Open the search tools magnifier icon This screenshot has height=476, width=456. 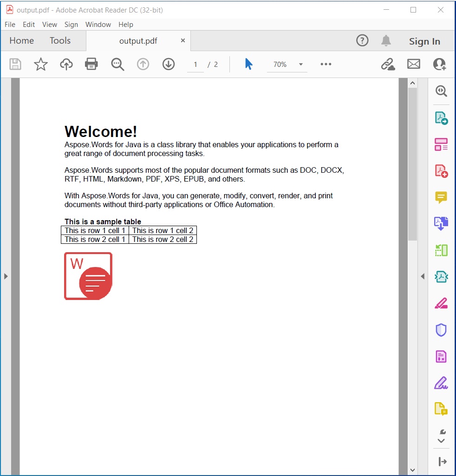[117, 64]
